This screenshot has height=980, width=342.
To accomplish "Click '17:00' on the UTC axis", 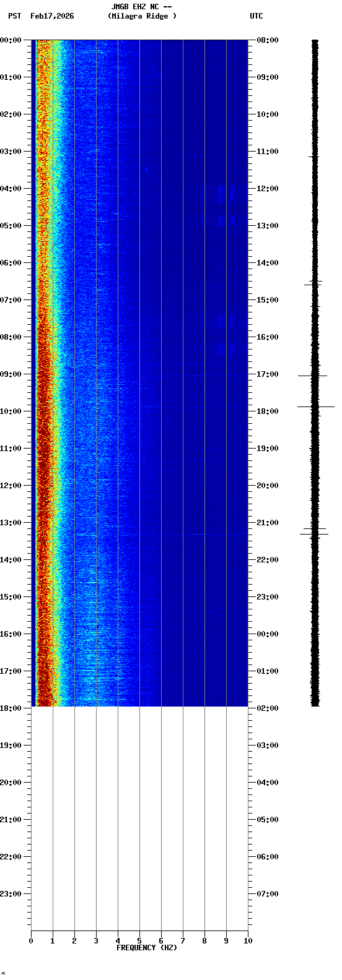I will pos(268,374).
